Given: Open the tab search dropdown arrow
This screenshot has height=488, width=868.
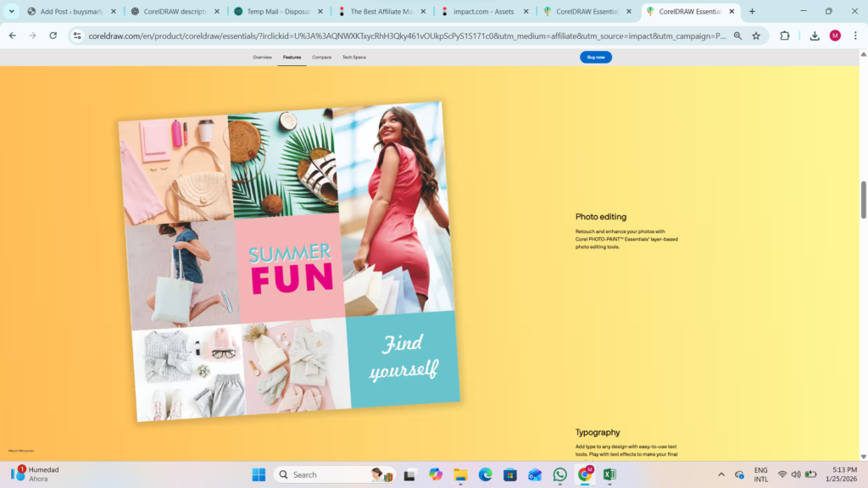Looking at the screenshot, I should pyautogui.click(x=12, y=12).
